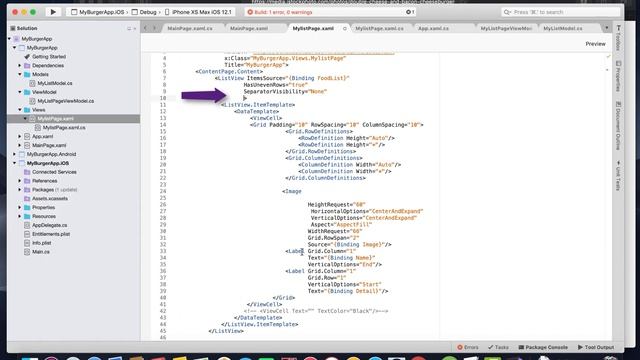
Task: Select the MyBurgerApp.iOS startup project selector
Action: pyautogui.click(x=98, y=12)
